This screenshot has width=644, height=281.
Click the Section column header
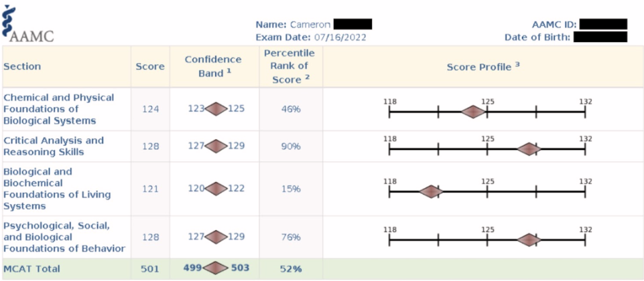coord(22,66)
